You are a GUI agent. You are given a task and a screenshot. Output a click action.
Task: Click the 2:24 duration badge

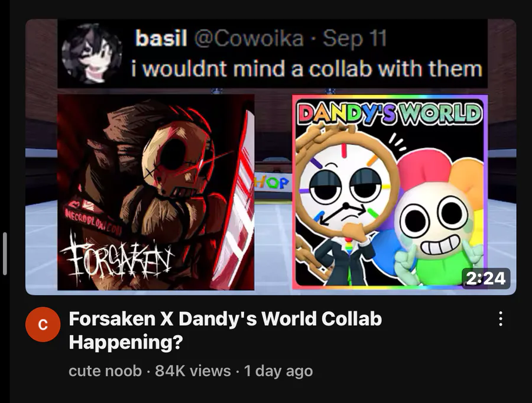pos(486,278)
